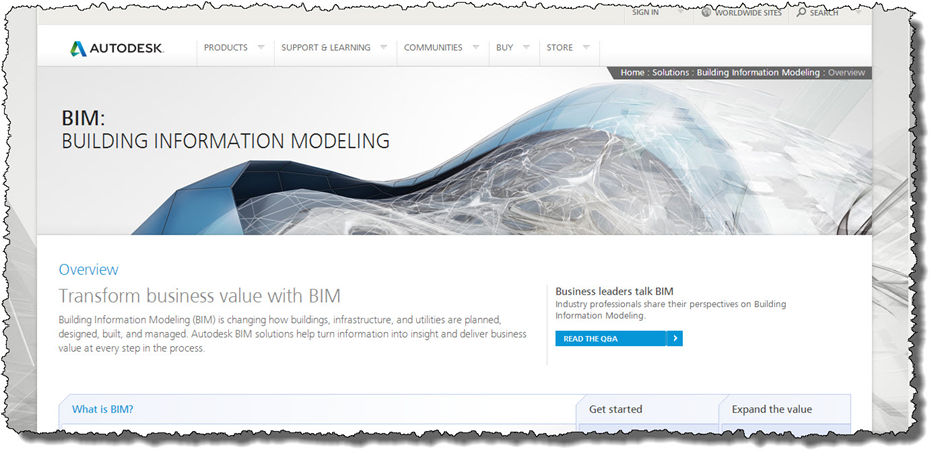940x460 pixels.
Task: Expand the Buy dropdown arrow
Action: 526,47
